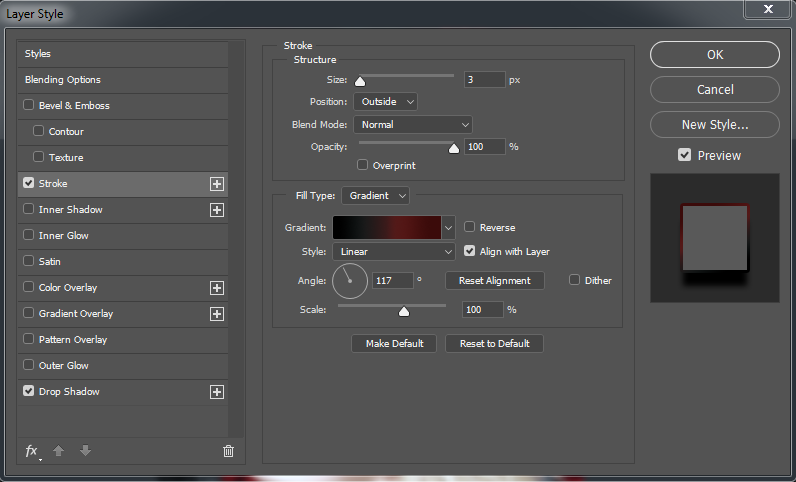Uncheck the Drop Shadow checkbox
Viewport: 796px width, 482px height.
click(29, 391)
